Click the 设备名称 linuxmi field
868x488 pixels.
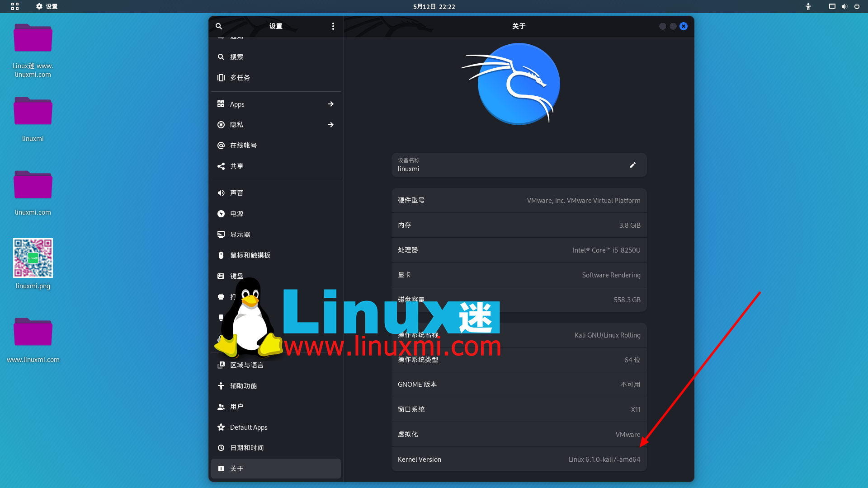click(x=519, y=165)
